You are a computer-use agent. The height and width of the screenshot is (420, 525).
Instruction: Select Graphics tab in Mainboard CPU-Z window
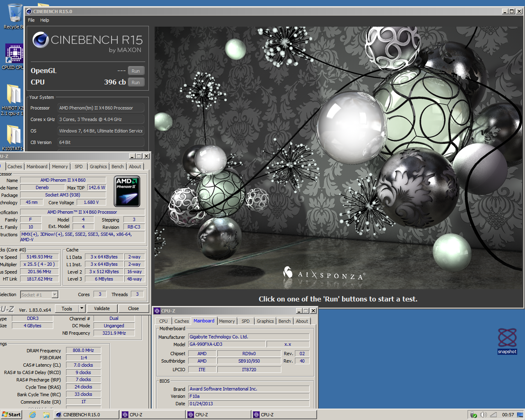(265, 321)
